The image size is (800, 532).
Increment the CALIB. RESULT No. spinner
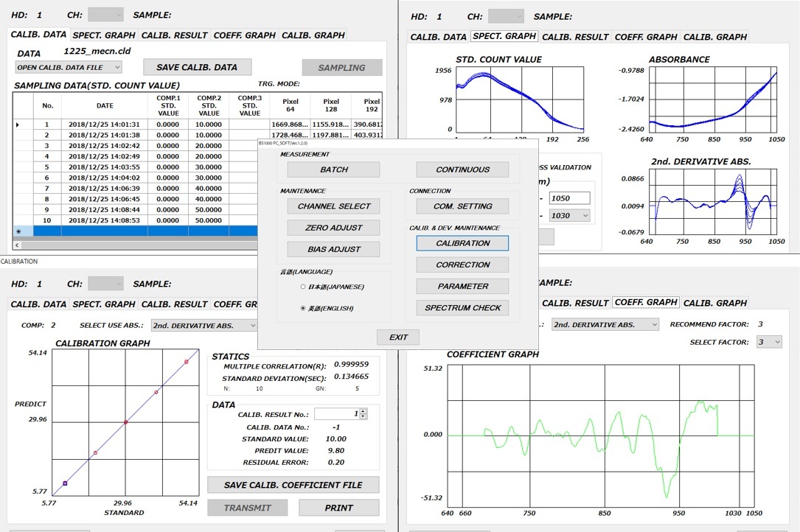pyautogui.click(x=364, y=411)
